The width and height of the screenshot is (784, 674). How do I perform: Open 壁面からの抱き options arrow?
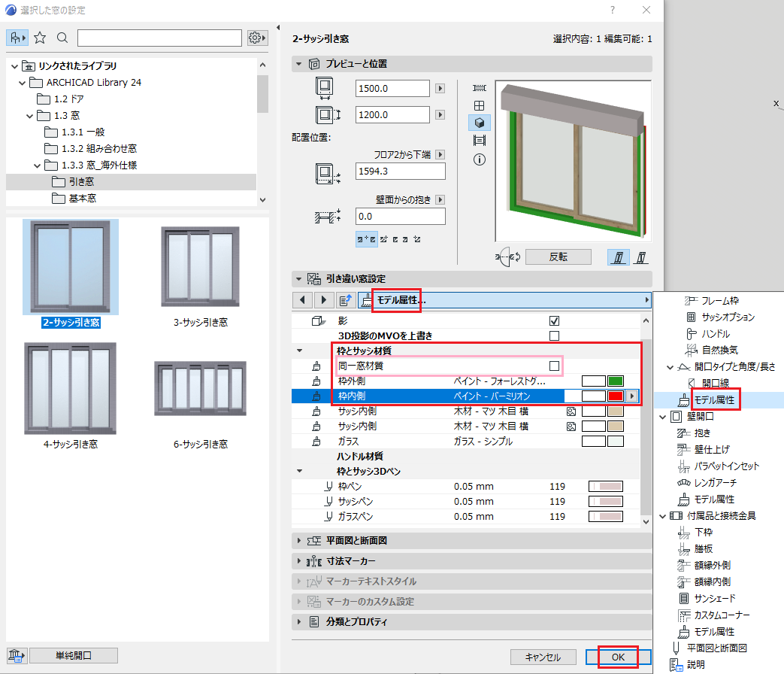(440, 199)
